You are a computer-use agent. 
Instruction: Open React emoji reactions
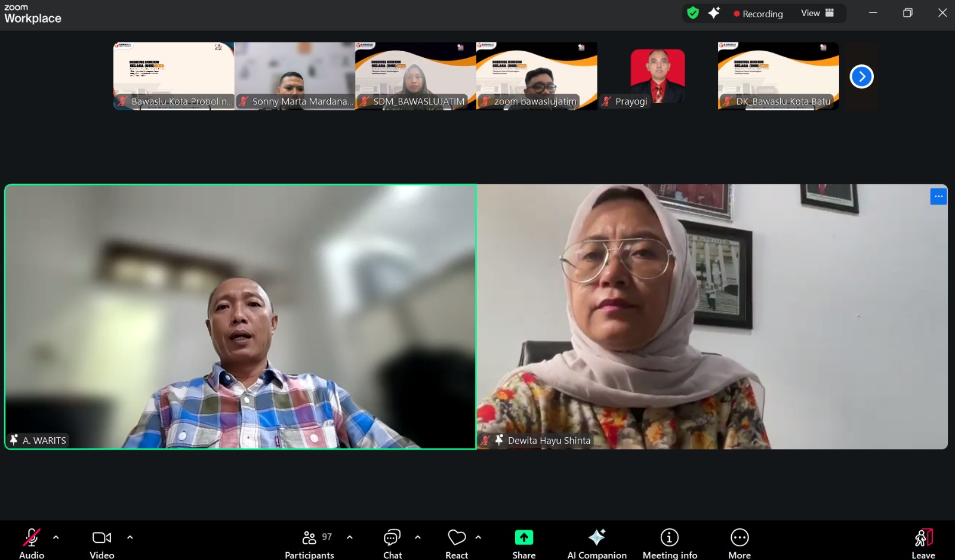point(457,543)
